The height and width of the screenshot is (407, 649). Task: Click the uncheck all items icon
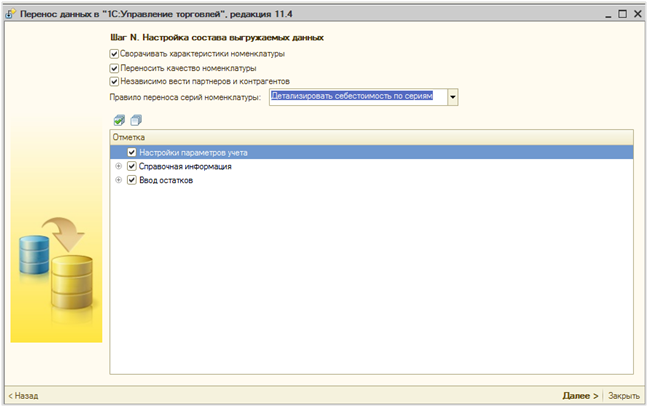point(136,120)
